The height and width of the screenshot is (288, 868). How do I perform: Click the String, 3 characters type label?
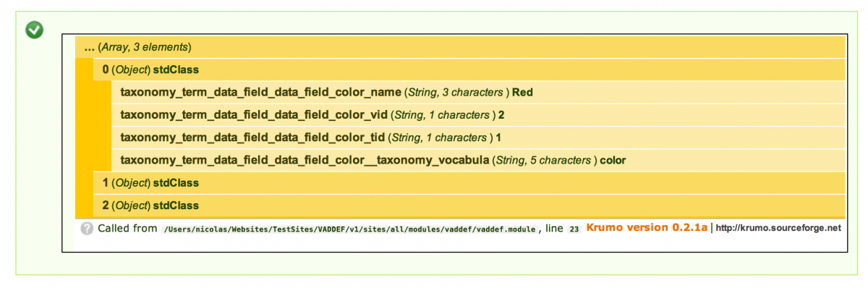click(456, 93)
